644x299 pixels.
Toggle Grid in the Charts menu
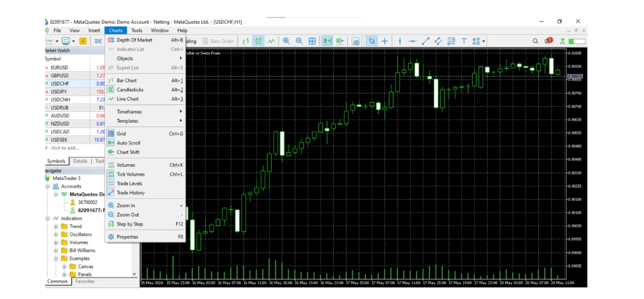(121, 133)
